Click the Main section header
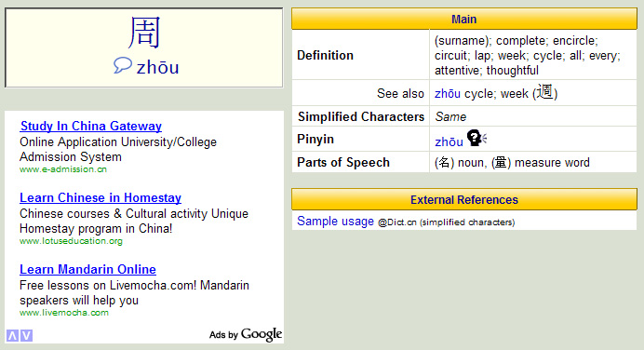644x350 pixels. pos(464,19)
